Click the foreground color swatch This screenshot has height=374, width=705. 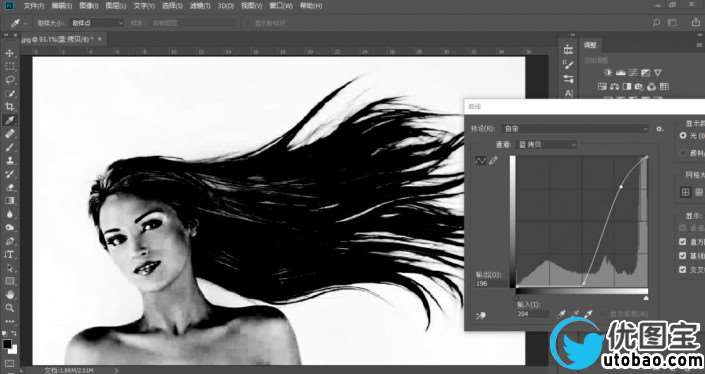(7, 344)
